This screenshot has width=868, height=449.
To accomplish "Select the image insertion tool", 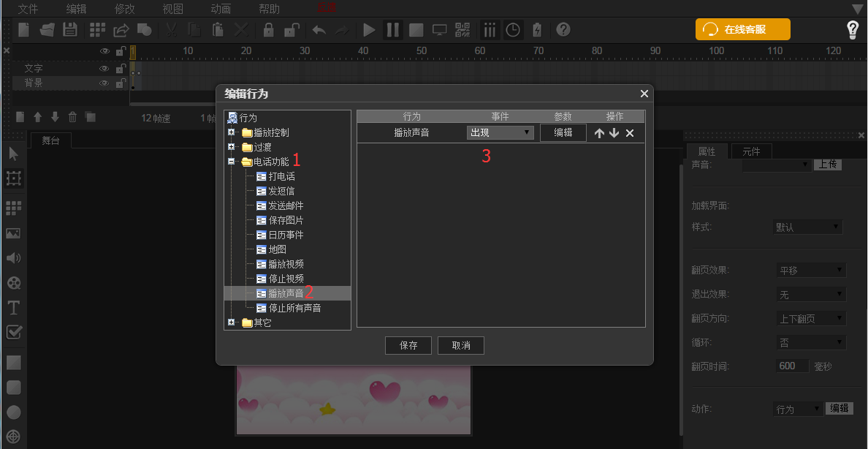I will 13,233.
